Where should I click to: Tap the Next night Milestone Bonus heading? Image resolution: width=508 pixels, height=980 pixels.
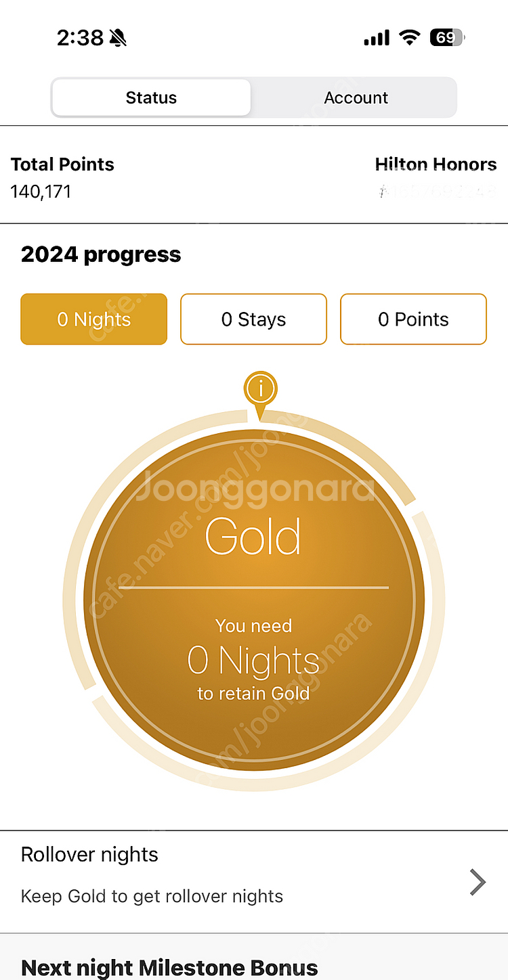(x=169, y=967)
